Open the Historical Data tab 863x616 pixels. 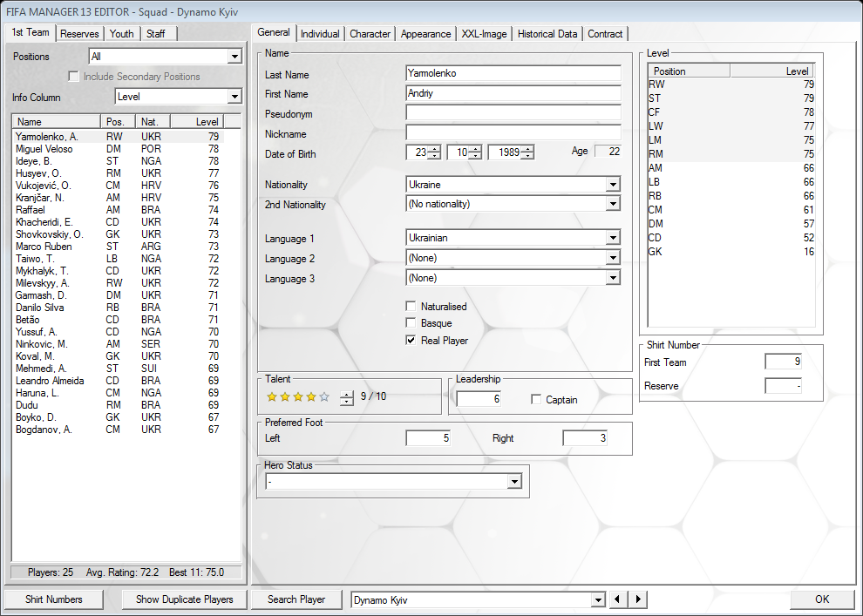coord(547,34)
